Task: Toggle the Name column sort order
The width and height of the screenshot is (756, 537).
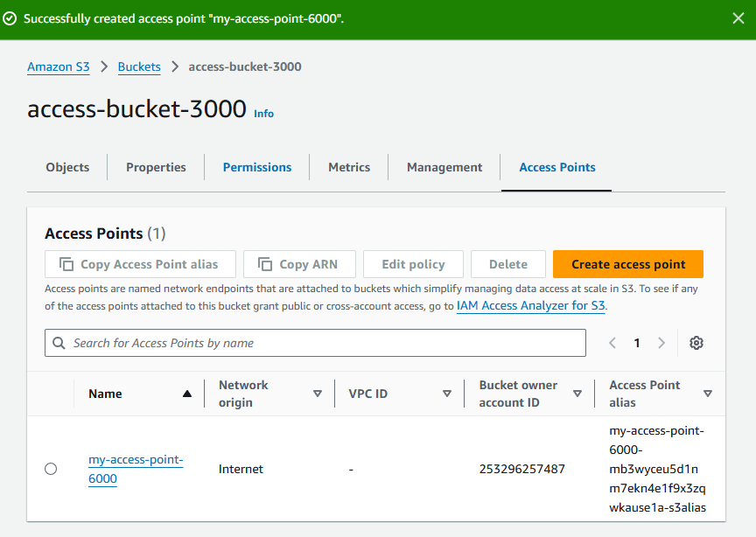Action: pos(187,394)
